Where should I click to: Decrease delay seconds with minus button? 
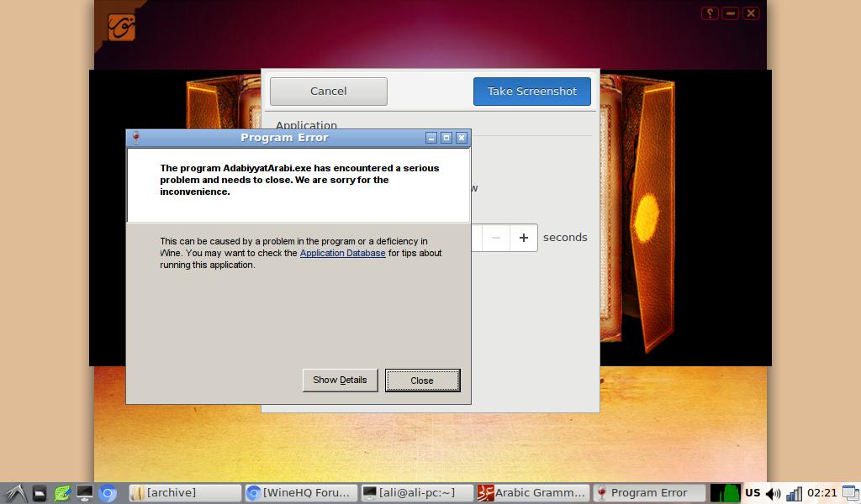496,238
